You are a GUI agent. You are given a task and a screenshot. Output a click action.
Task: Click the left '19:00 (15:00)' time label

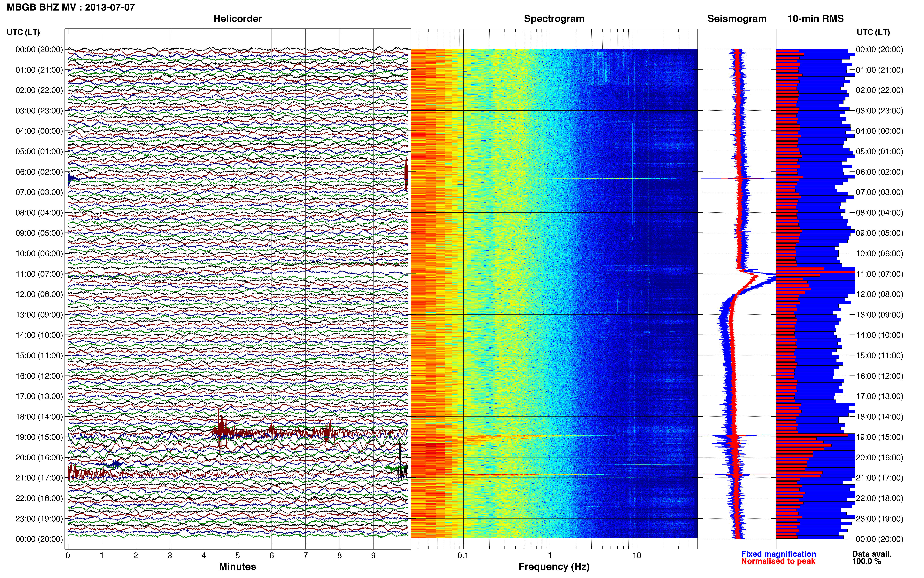[39, 437]
